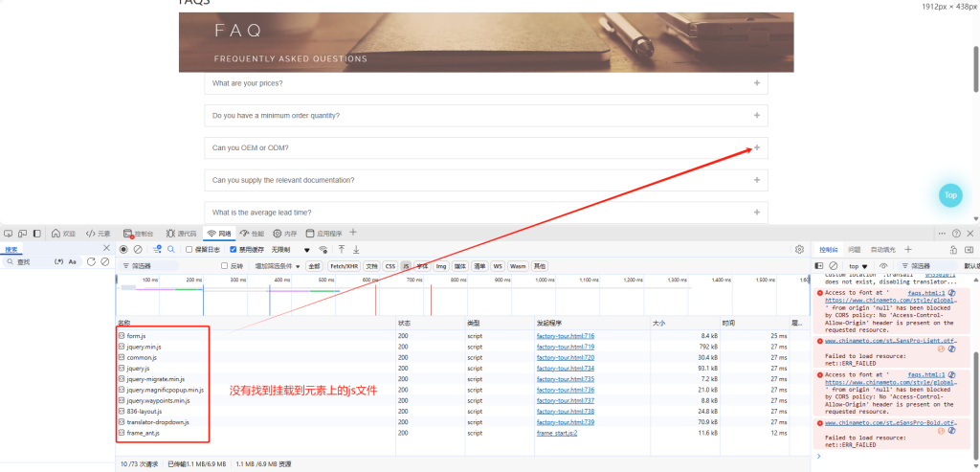Select the jquery.min.js request row
The width and height of the screenshot is (980, 472).
click(462, 347)
